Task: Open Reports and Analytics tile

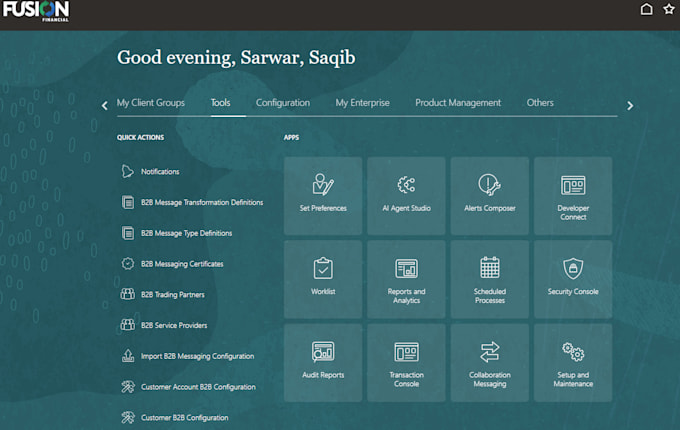Action: point(406,280)
